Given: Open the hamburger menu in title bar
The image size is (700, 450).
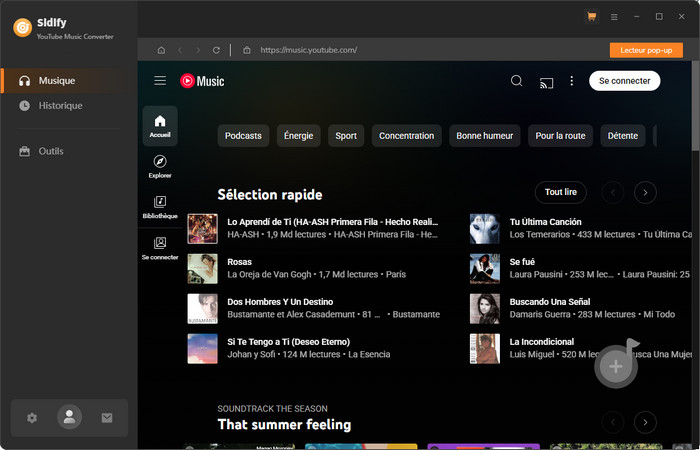Looking at the screenshot, I should 614,17.
